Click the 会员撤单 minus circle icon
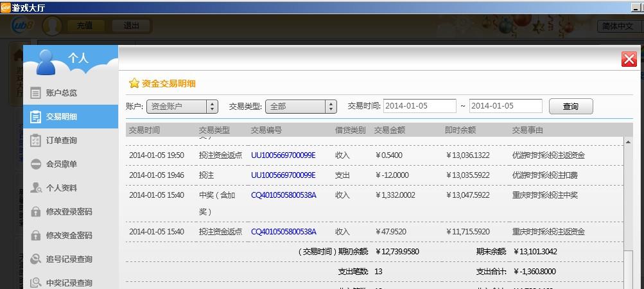This screenshot has height=289, width=644. point(36,164)
